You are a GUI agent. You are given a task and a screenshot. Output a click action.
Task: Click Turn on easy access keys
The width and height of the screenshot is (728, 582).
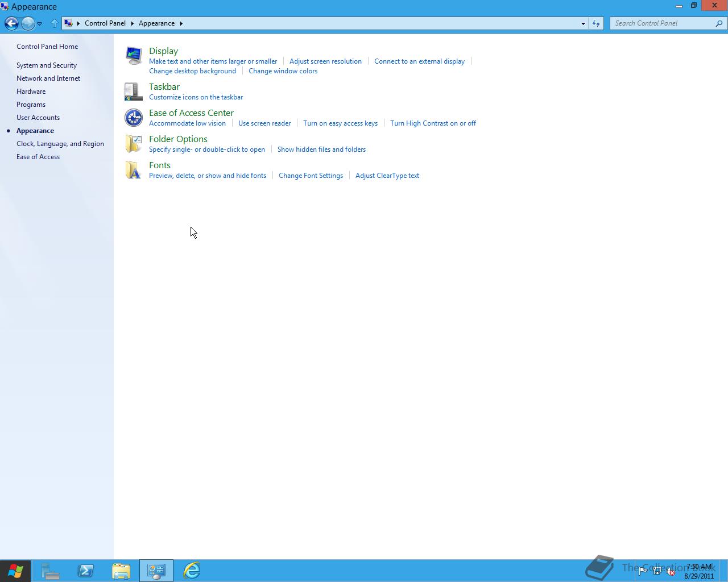[340, 123]
